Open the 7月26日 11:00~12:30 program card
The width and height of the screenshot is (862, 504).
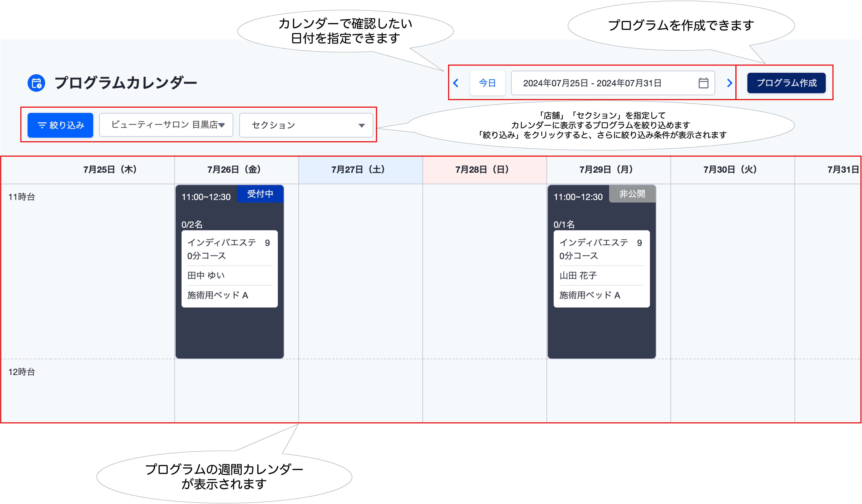[x=230, y=272]
